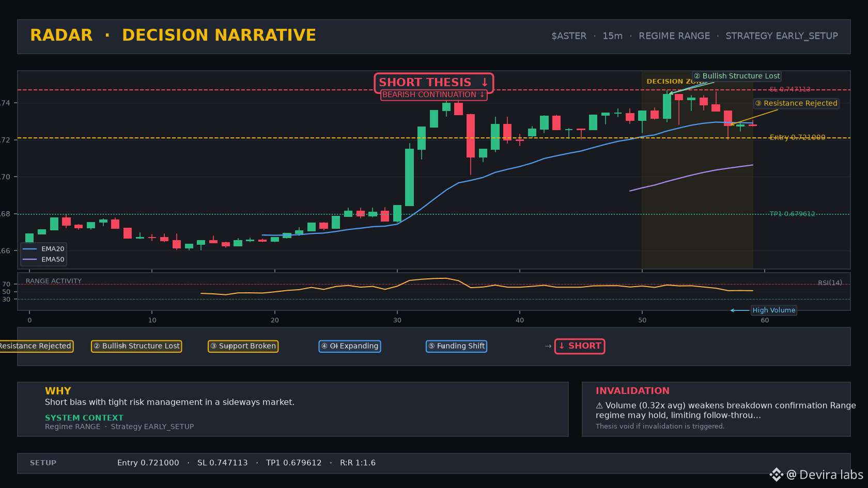Click the SETUP label in bottom bar

click(43, 463)
